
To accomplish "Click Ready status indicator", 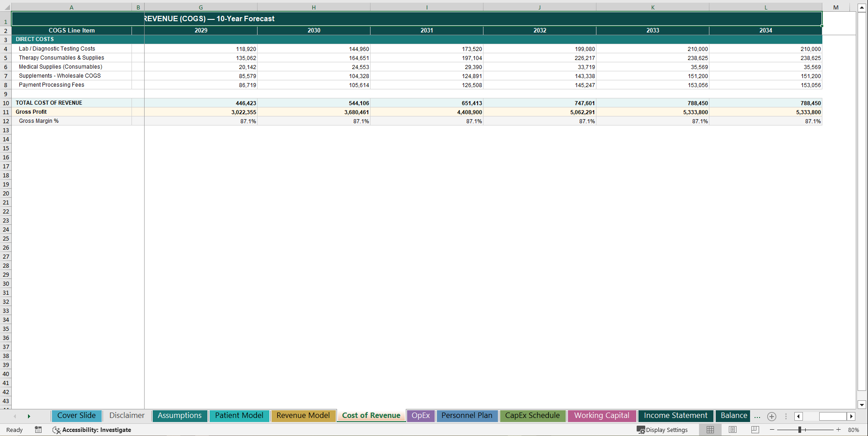I will coord(14,430).
